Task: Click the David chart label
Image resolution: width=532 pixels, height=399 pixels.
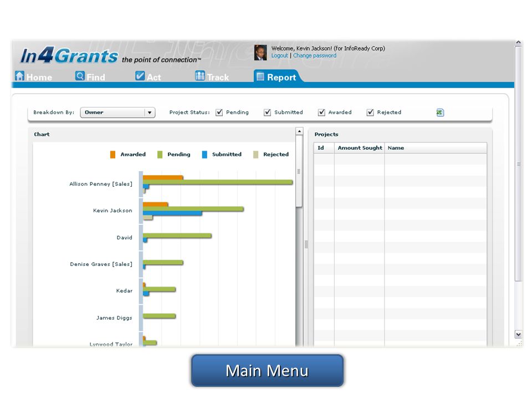Action: 125,238
